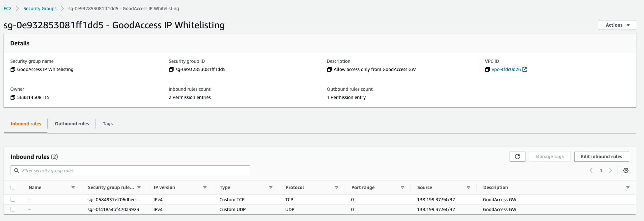This screenshot has width=644, height=221.
Task: Click UDP protocol cell
Action: [290, 209]
